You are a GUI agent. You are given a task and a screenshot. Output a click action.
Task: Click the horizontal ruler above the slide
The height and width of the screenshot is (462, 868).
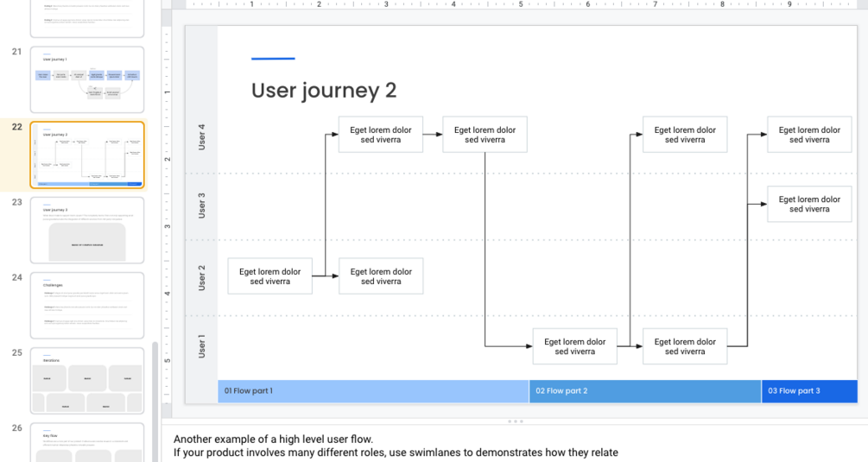click(x=520, y=4)
